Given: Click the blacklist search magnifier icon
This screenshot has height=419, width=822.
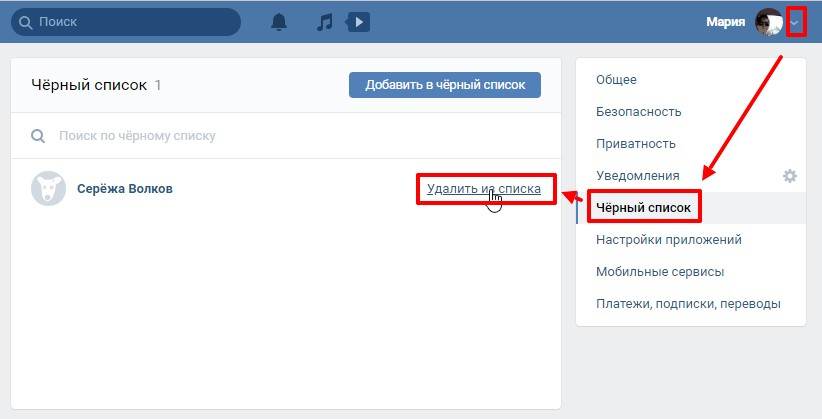Looking at the screenshot, I should [x=38, y=136].
